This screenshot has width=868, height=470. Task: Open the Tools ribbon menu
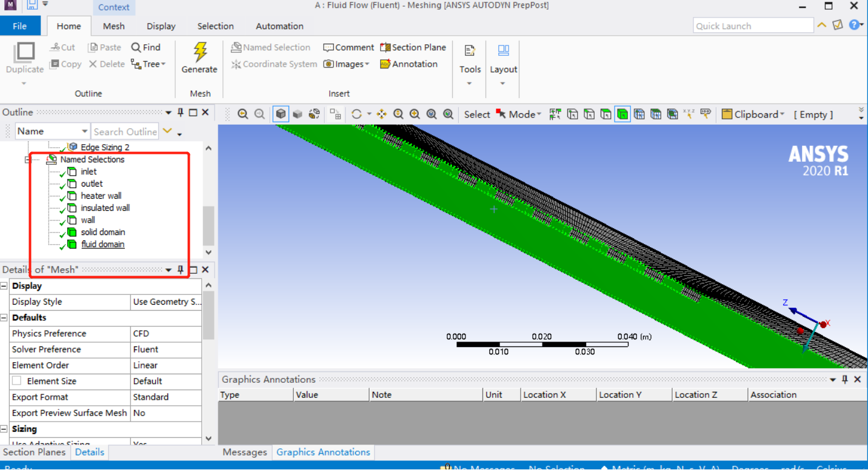pyautogui.click(x=470, y=65)
